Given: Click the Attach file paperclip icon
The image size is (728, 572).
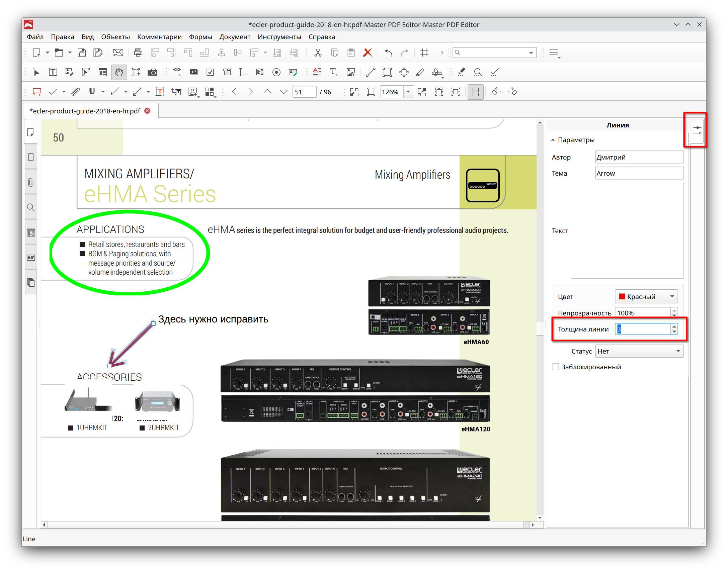Looking at the screenshot, I should coord(75,92).
